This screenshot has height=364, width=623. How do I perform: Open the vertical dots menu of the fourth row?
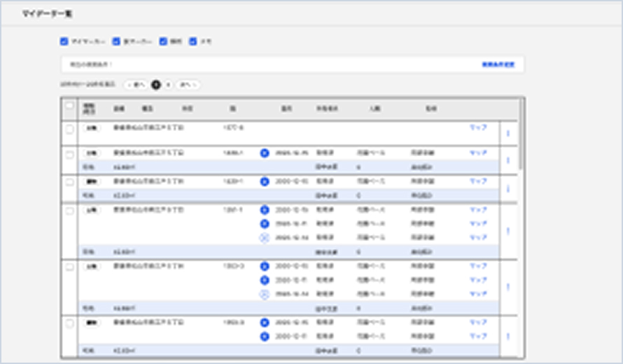[508, 231]
